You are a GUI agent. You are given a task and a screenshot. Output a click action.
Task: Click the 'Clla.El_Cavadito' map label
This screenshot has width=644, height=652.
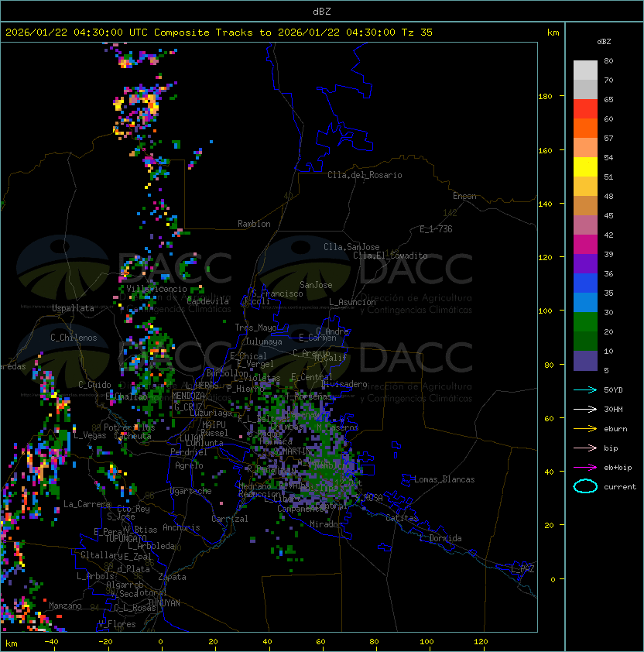pyautogui.click(x=390, y=256)
